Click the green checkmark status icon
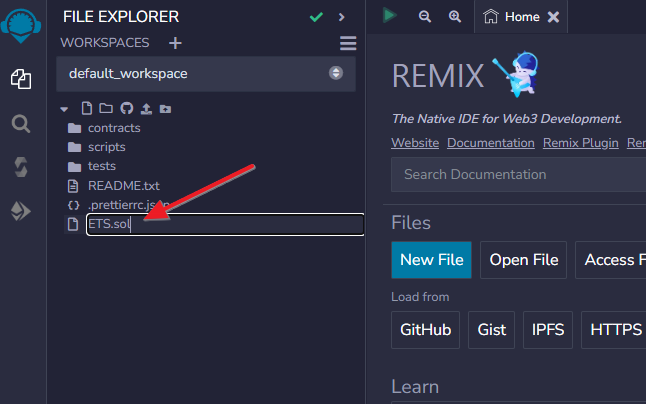The width and height of the screenshot is (646, 404). click(316, 17)
